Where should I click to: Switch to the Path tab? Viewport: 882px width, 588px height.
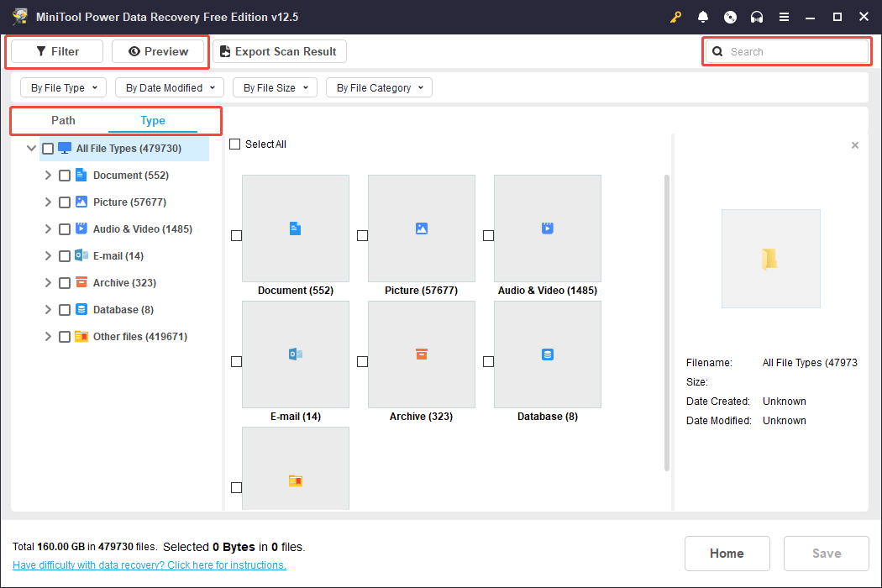pyautogui.click(x=62, y=120)
